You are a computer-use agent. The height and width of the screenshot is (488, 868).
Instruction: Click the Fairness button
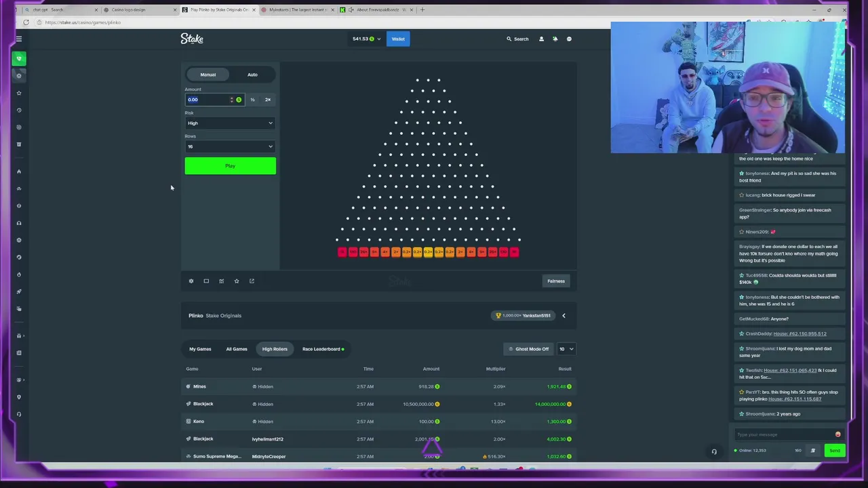(x=556, y=281)
